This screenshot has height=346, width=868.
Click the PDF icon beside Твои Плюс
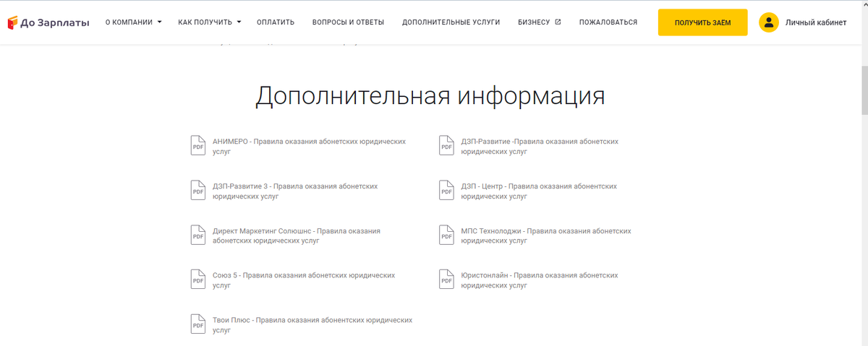point(197,324)
